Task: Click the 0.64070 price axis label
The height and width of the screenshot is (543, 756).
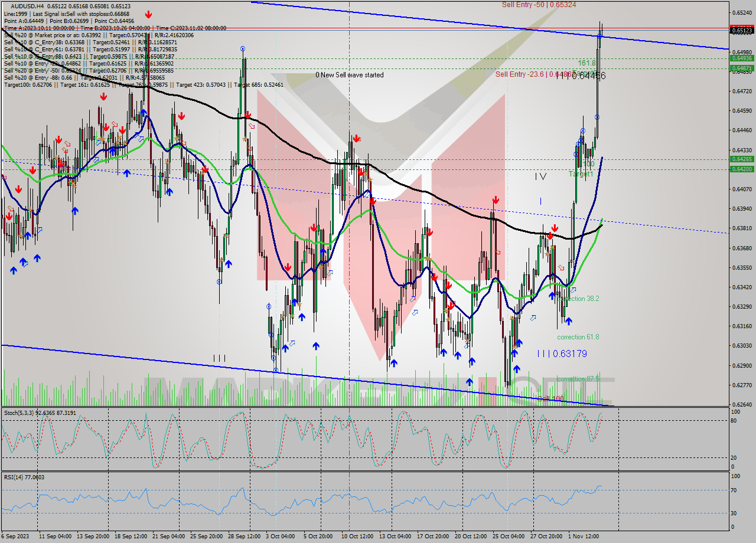Action: click(x=743, y=189)
